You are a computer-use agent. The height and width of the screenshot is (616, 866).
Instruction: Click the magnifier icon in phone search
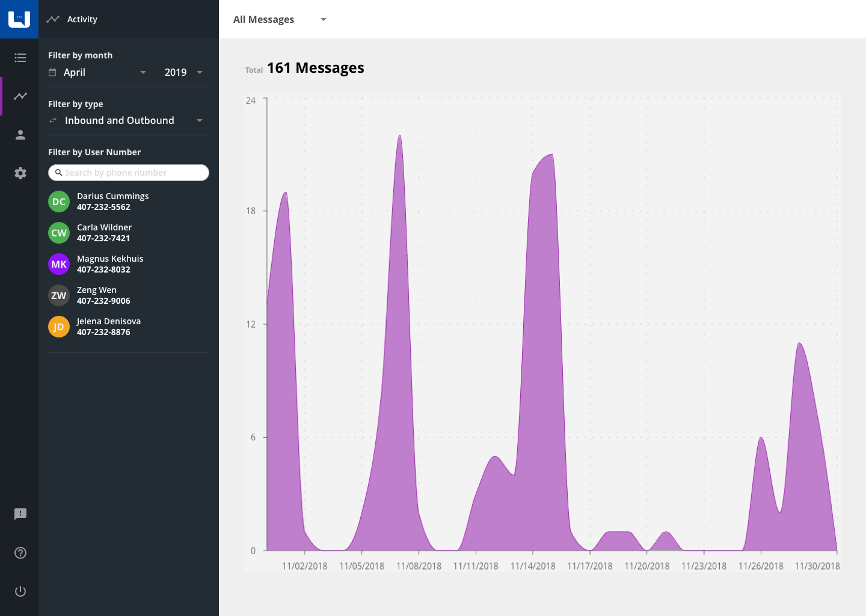58,173
